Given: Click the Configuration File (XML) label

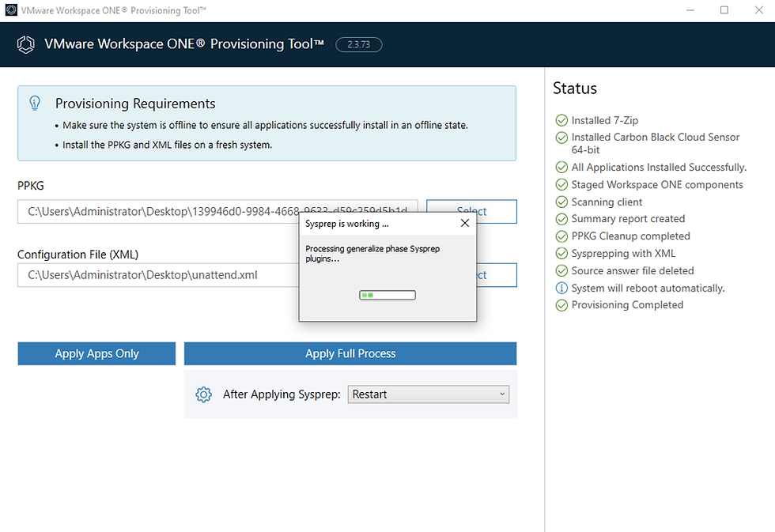Looking at the screenshot, I should tap(77, 255).
